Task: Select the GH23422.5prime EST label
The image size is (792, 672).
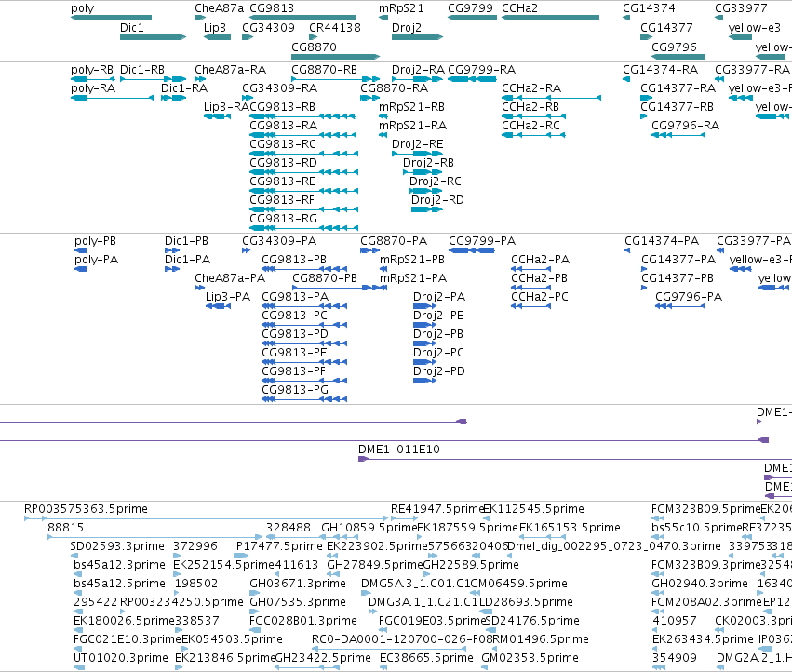Action: pyautogui.click(x=323, y=658)
